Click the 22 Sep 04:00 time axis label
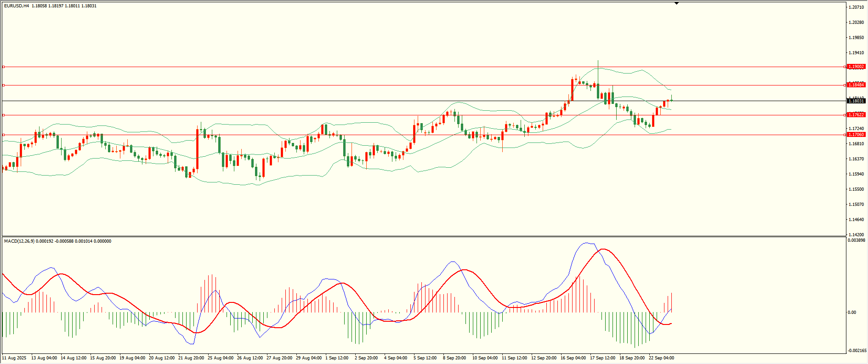Screen dimensions: 868x364 [661, 358]
